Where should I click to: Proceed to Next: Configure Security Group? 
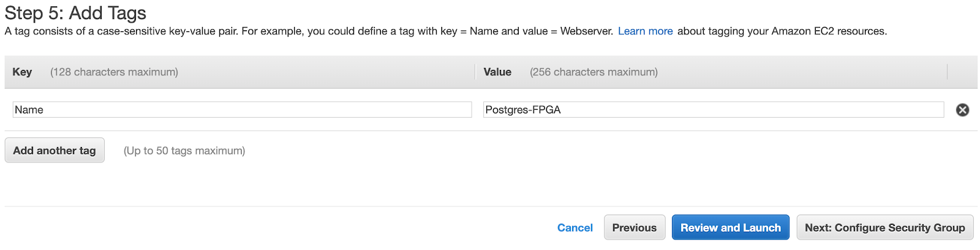pos(884,228)
